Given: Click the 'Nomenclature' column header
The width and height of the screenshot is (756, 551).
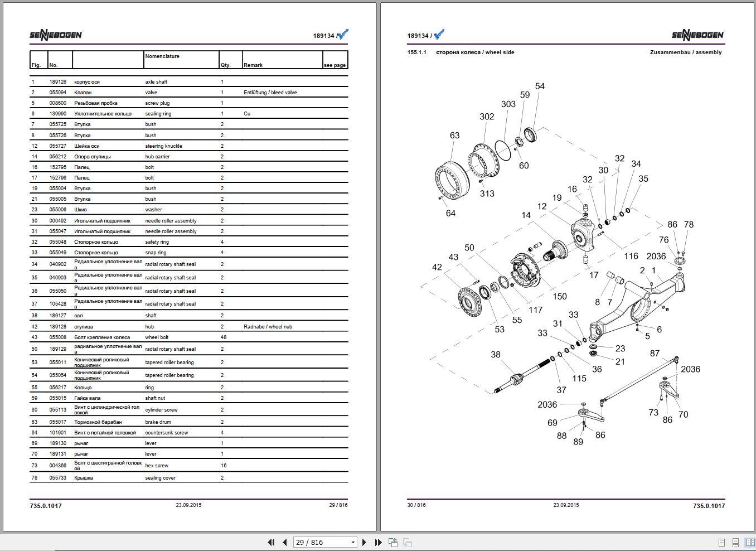Looking at the screenshot, I should (162, 56).
